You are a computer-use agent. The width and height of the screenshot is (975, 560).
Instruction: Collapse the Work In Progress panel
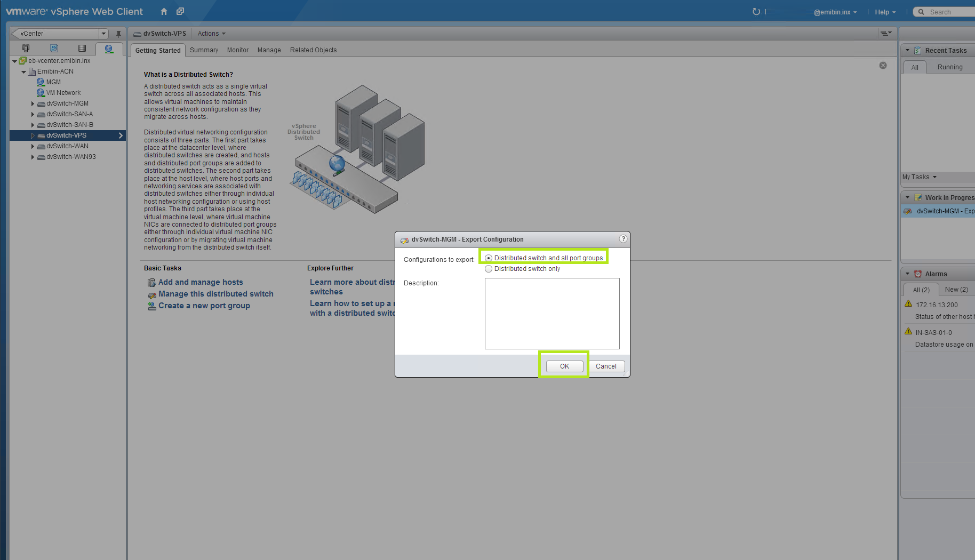point(907,198)
